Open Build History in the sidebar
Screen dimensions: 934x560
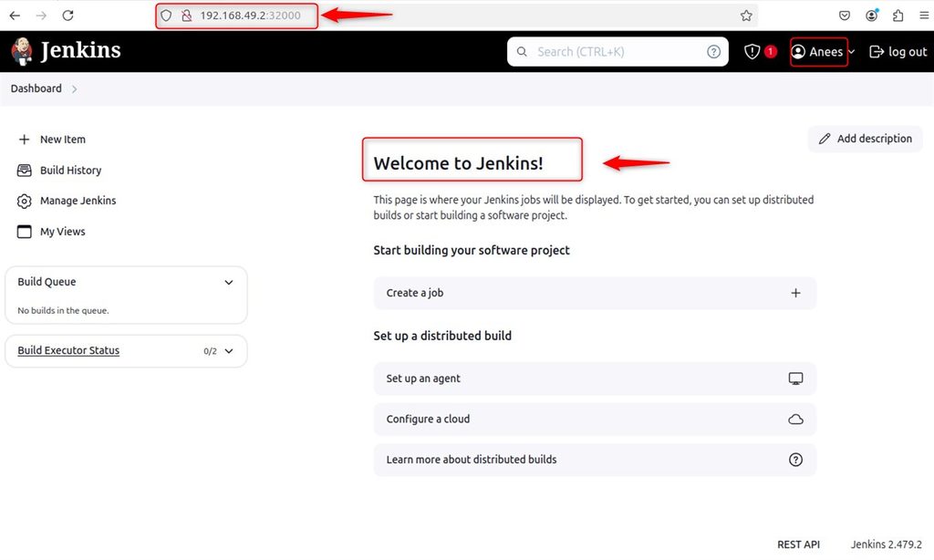click(59, 171)
